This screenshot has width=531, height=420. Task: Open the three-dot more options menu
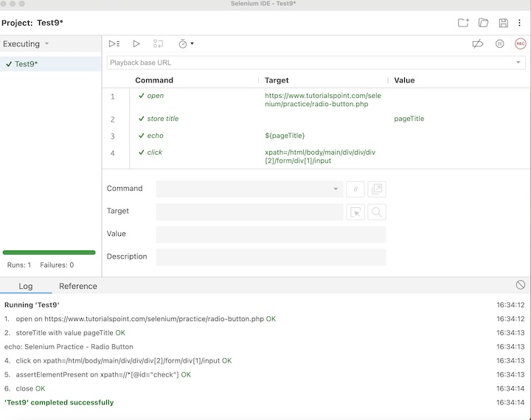pos(520,23)
